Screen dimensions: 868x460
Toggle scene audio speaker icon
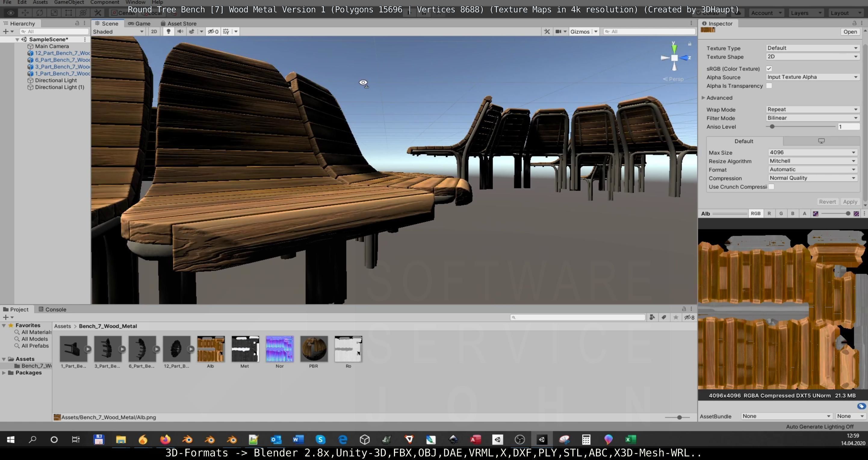click(x=180, y=31)
